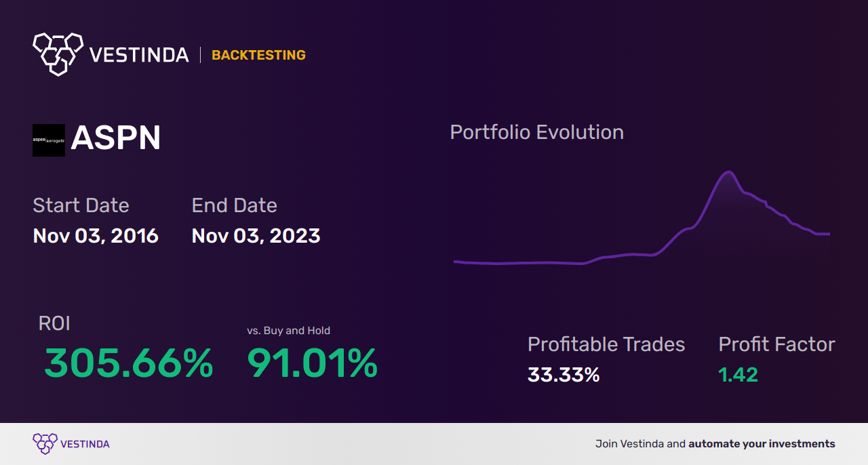868x465 pixels.
Task: Click the peak of the portfolio chart line
Action: 729,172
